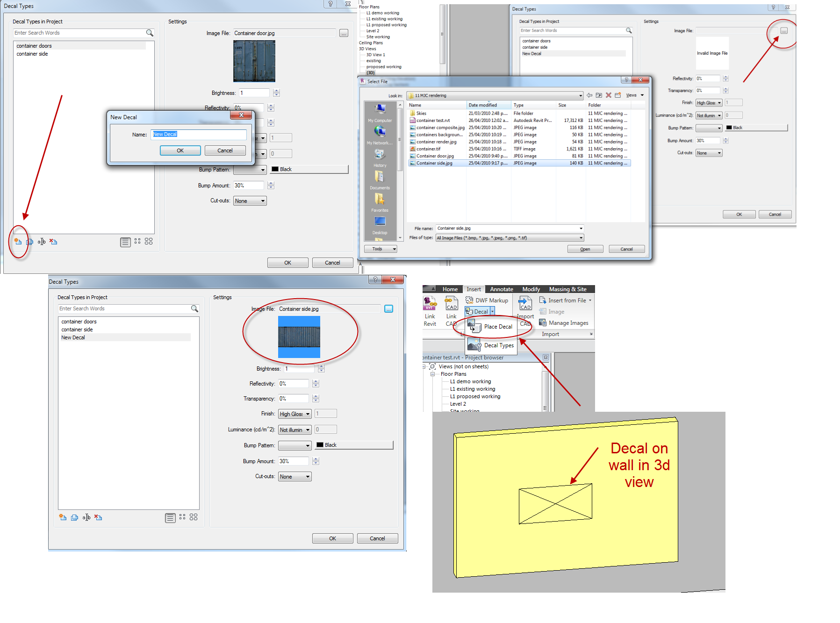Click the browse image button beside Container side.jpg

(x=388, y=309)
